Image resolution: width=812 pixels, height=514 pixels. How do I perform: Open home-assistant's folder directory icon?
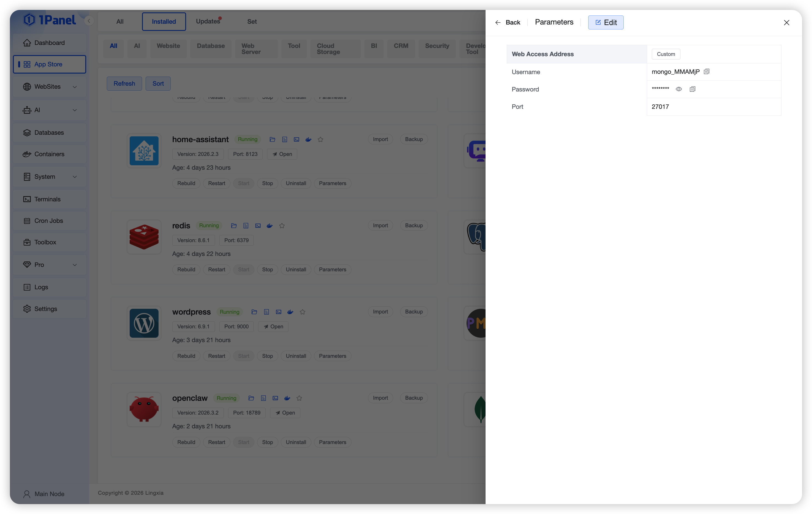(x=272, y=139)
